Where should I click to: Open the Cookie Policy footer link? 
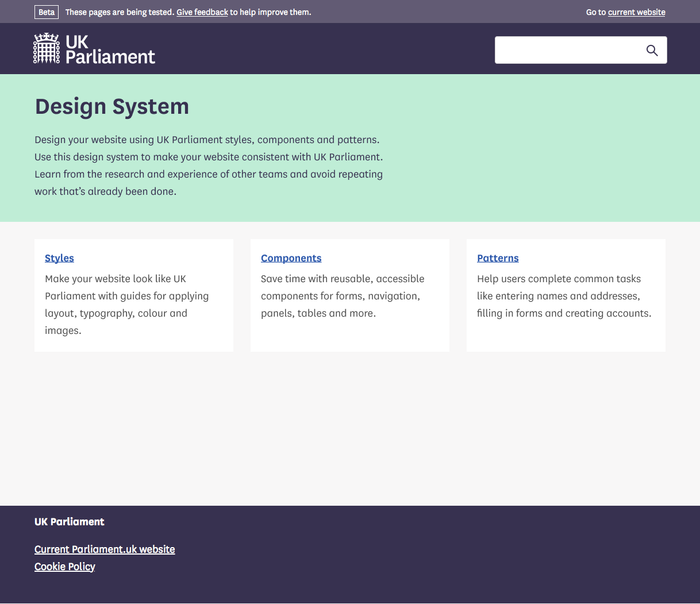tap(65, 567)
